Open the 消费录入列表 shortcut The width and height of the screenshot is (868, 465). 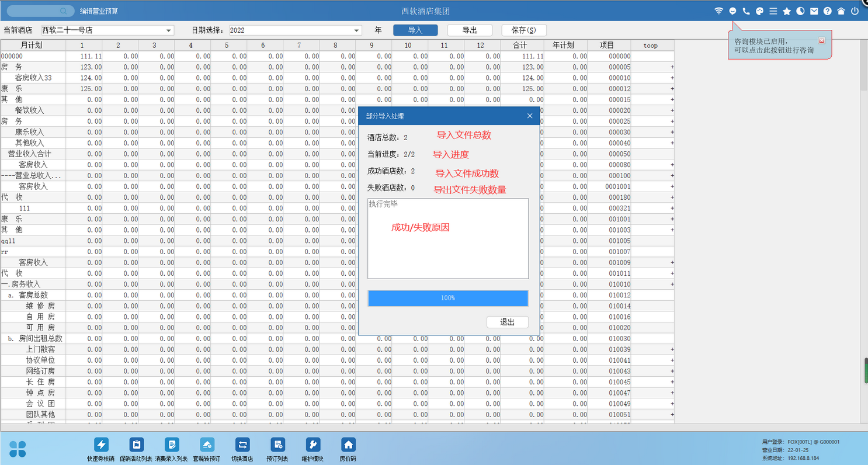172,450
